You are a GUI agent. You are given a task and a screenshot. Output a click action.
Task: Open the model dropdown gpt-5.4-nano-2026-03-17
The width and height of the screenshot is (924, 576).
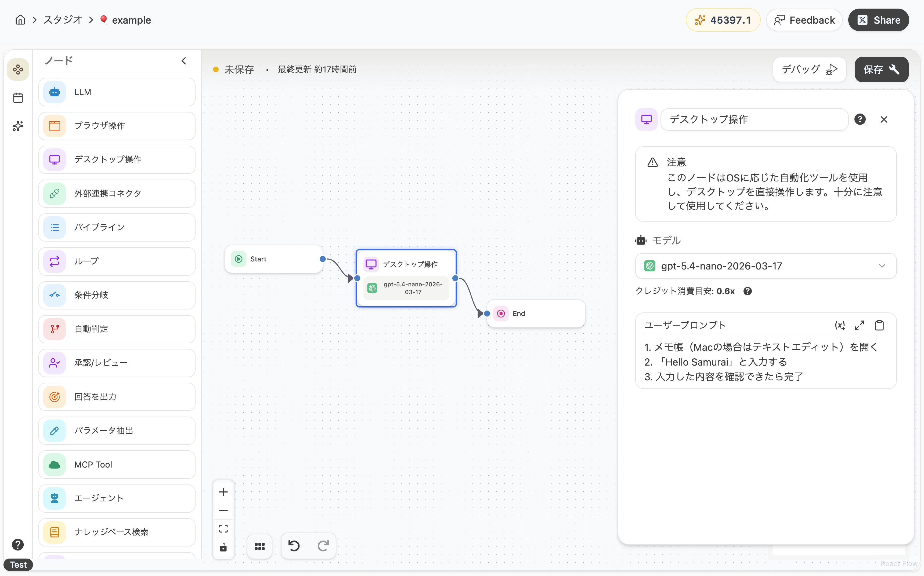[x=766, y=266]
